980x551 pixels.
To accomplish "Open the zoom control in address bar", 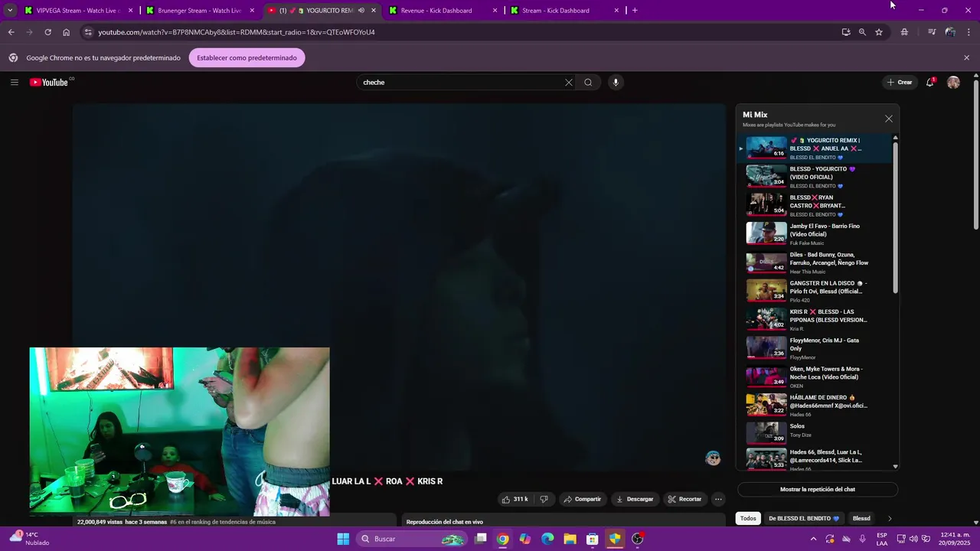I will click(862, 32).
